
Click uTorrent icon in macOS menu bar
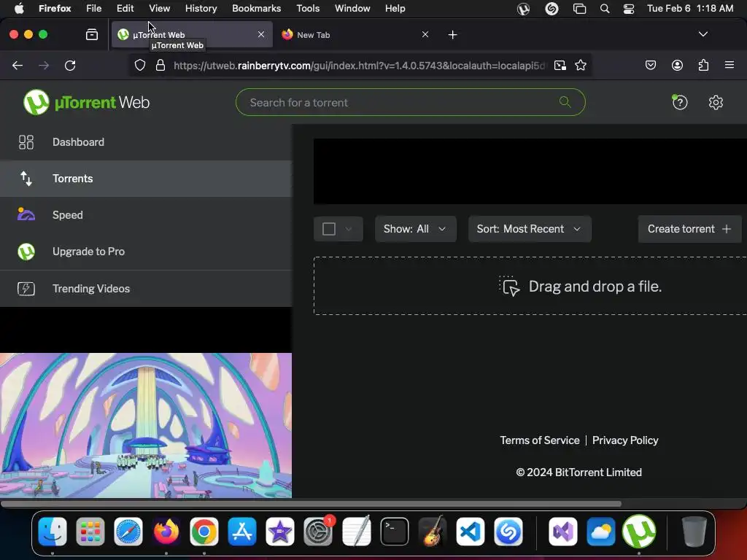tap(523, 9)
